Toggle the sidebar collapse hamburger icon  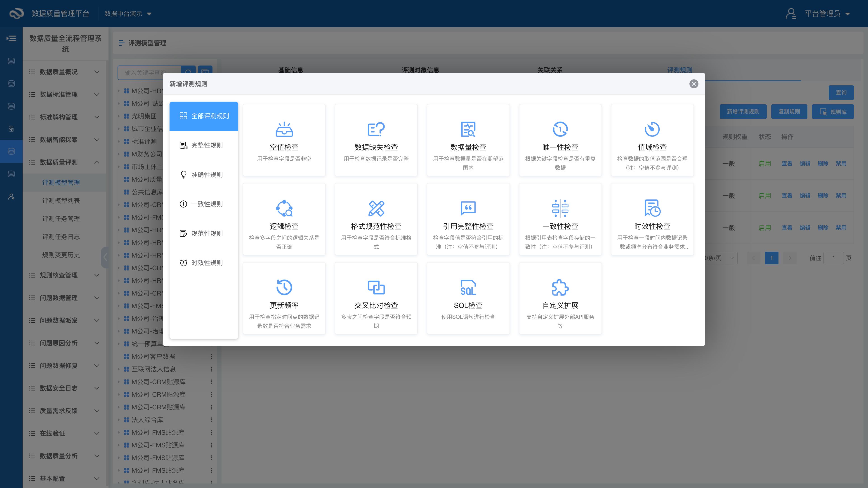tap(11, 38)
